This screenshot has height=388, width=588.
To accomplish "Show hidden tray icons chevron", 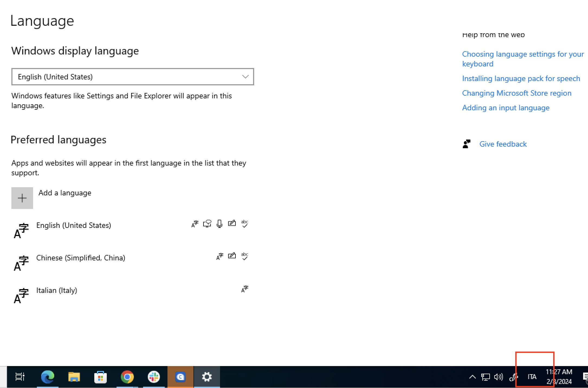I will [472, 377].
